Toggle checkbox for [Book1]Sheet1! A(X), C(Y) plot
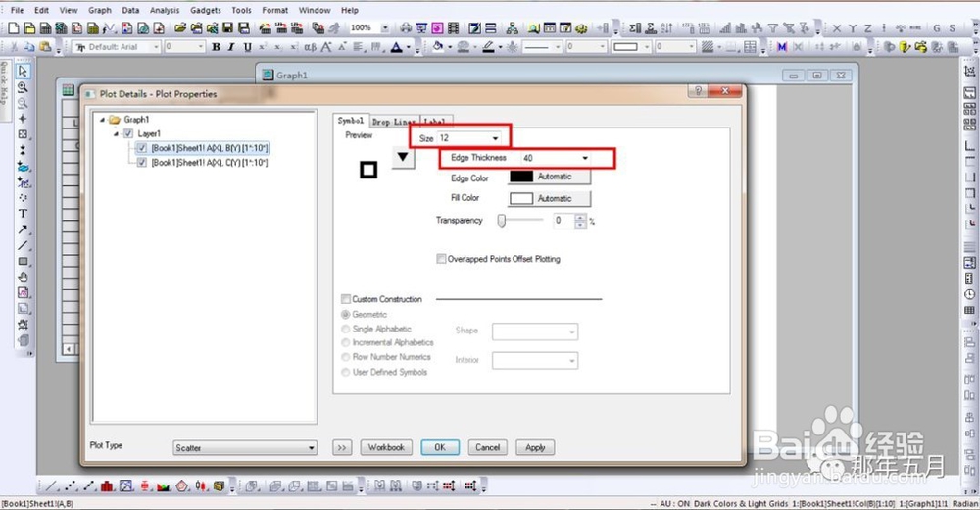This screenshot has height=510, width=980. click(x=142, y=163)
